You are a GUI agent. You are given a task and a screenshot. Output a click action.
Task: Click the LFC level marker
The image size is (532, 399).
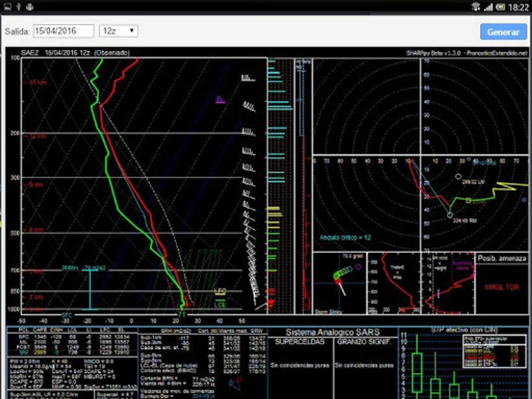click(220, 291)
